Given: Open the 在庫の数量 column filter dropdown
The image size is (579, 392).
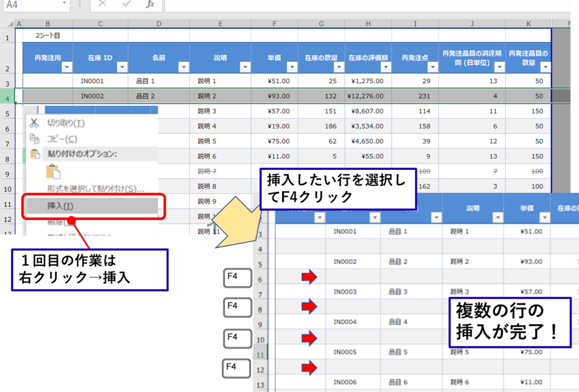Looking at the screenshot, I should [x=338, y=67].
